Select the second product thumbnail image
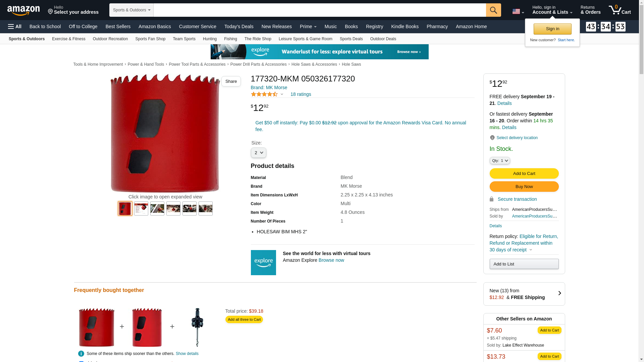Viewport: 644px width, 362px height. click(x=141, y=208)
